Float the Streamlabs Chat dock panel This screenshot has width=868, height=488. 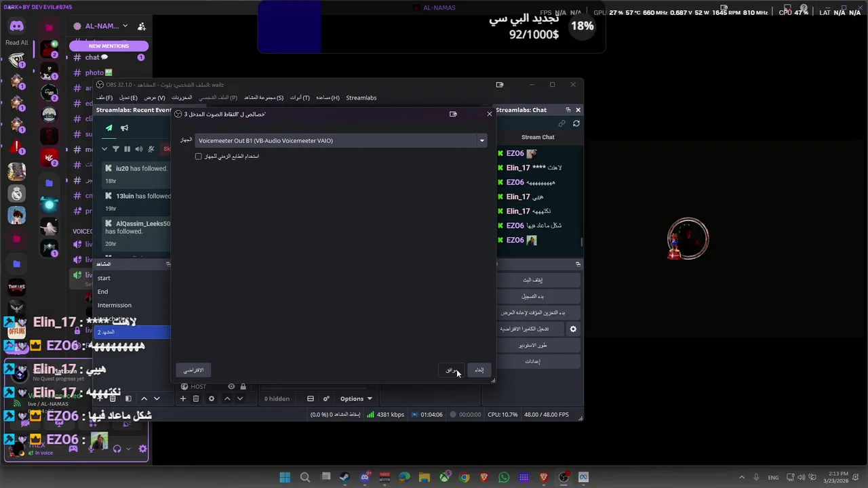568,110
